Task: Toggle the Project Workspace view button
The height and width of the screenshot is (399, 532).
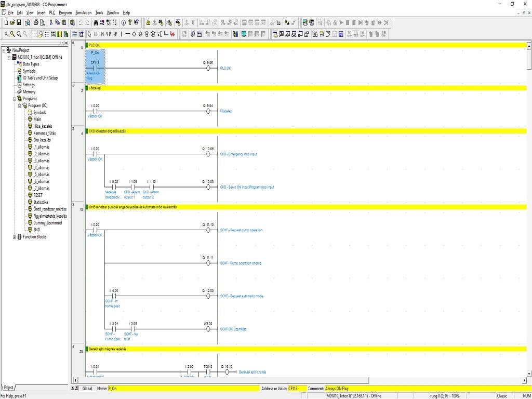Action: click(274, 34)
